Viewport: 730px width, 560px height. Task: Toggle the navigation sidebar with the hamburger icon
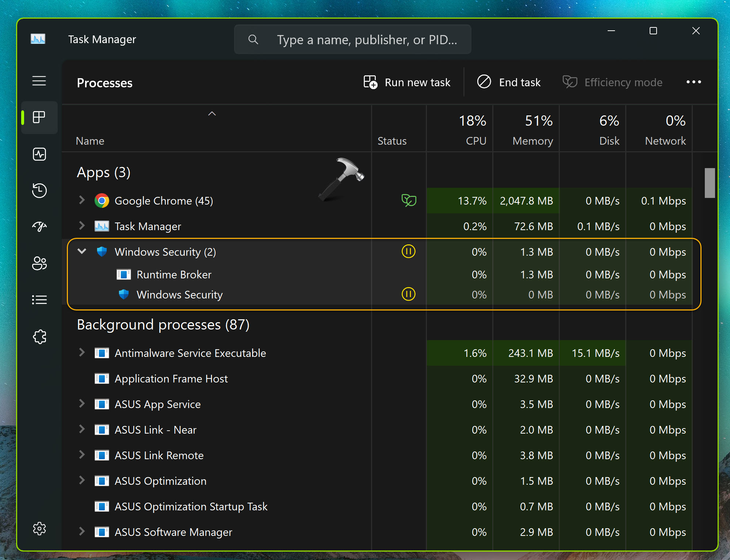(x=39, y=81)
